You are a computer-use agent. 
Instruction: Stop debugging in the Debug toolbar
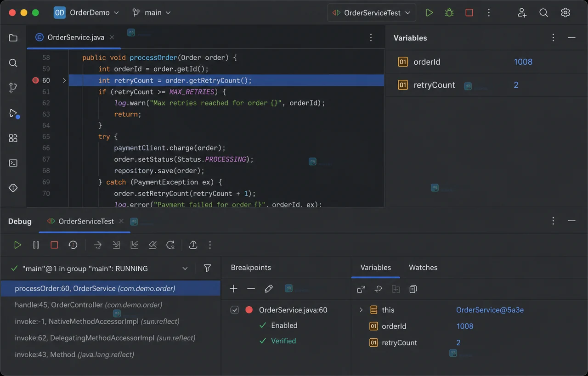click(54, 245)
